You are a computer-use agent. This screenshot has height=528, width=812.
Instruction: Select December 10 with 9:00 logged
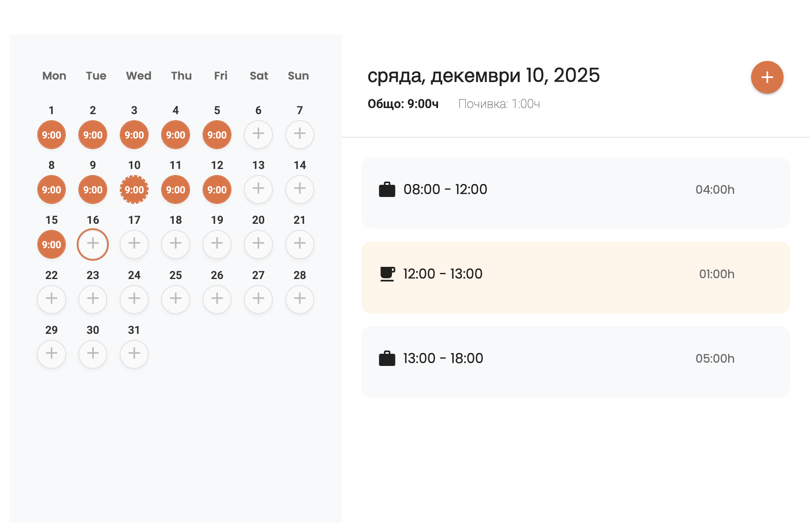tap(134, 189)
